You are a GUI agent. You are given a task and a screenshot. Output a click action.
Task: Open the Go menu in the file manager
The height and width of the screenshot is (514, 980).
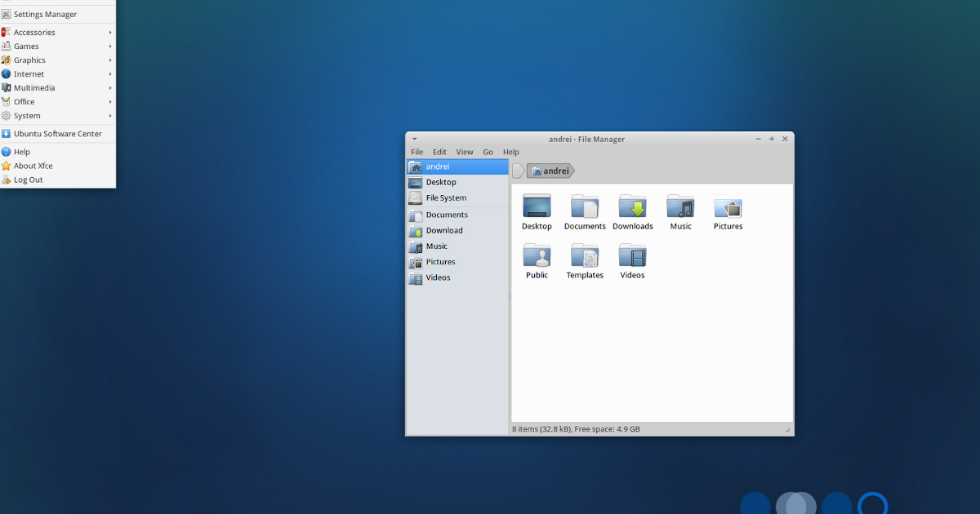pyautogui.click(x=488, y=152)
